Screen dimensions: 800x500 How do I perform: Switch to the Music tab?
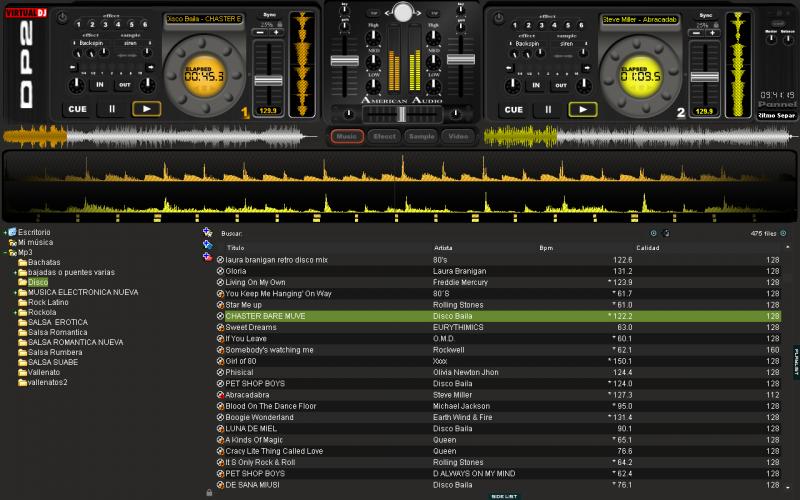coord(347,136)
